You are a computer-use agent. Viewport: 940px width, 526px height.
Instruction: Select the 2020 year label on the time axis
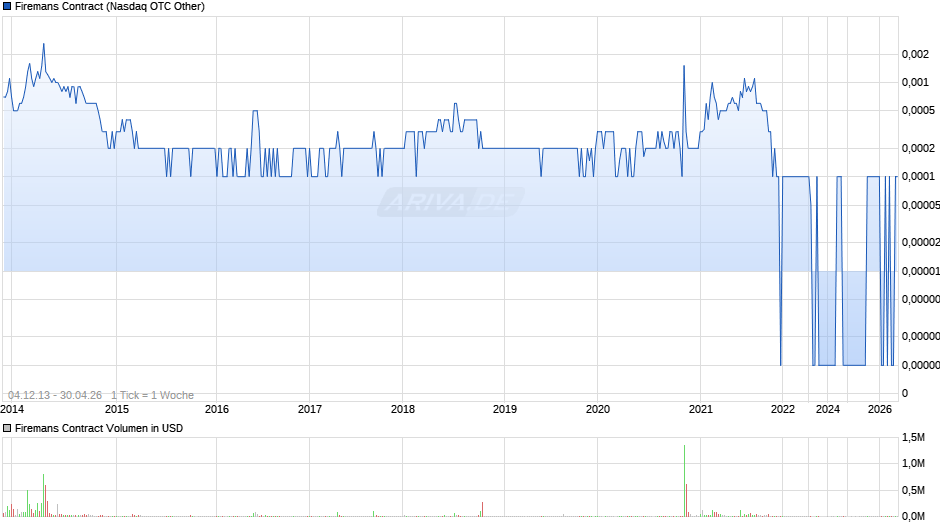coord(598,409)
